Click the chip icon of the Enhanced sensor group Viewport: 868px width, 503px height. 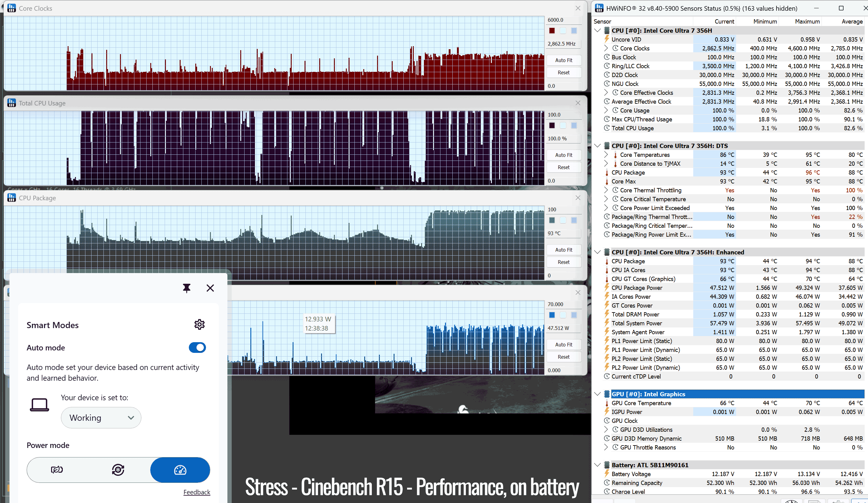tap(607, 252)
